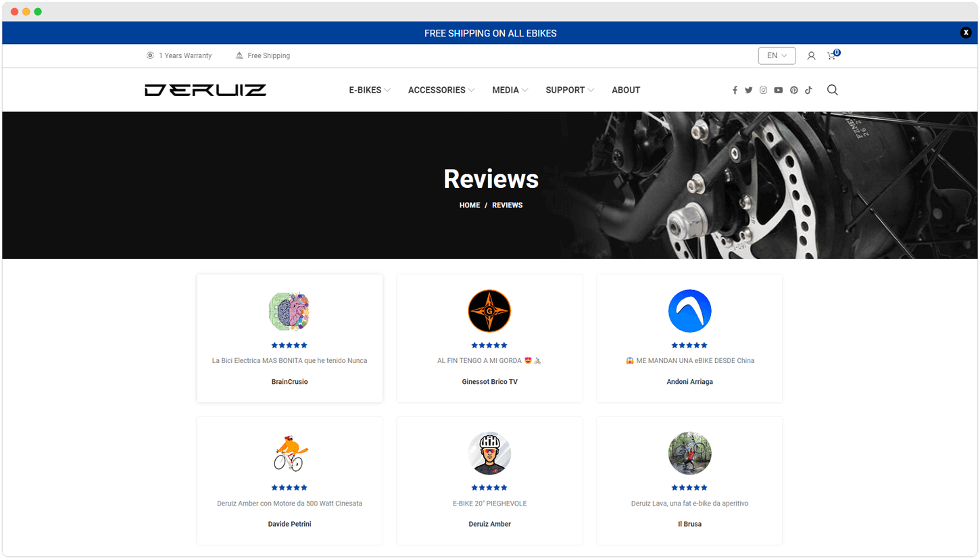Open the Twitter social icon
The height and width of the screenshot is (559, 980).
click(749, 90)
